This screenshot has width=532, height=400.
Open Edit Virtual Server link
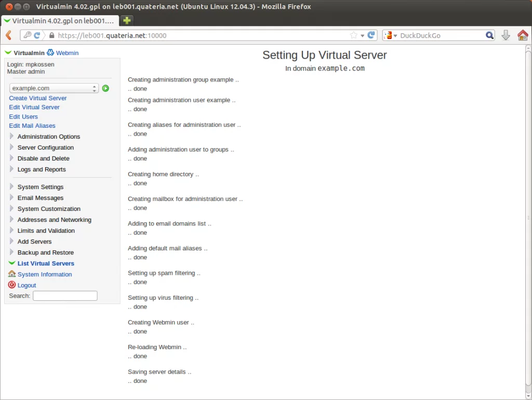point(34,107)
